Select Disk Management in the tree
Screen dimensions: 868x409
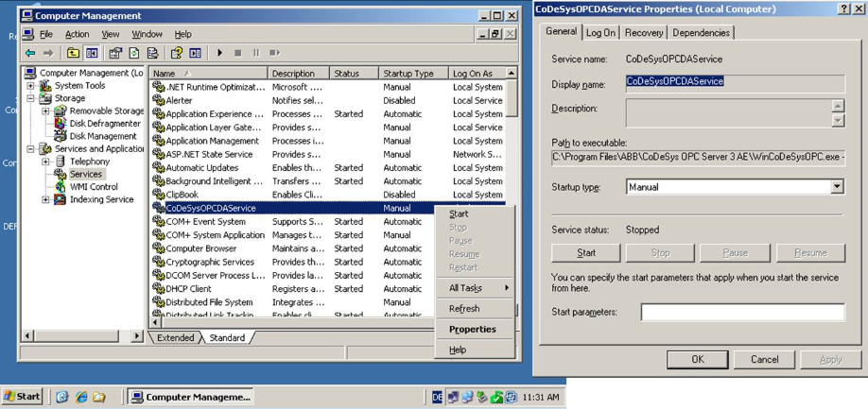click(103, 136)
